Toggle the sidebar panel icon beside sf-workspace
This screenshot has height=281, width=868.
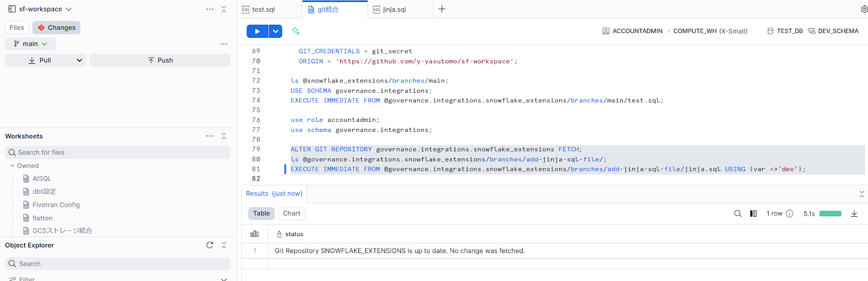[x=12, y=9]
